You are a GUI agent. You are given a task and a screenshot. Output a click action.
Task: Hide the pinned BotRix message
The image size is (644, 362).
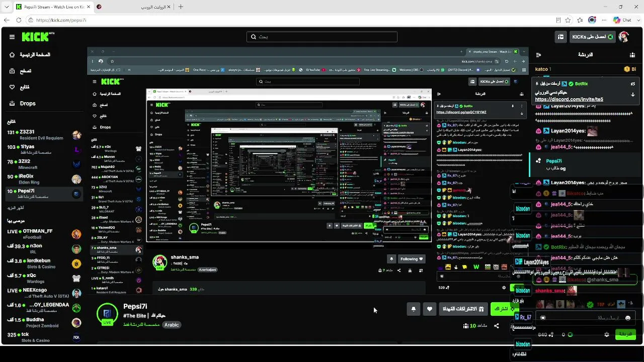click(633, 84)
